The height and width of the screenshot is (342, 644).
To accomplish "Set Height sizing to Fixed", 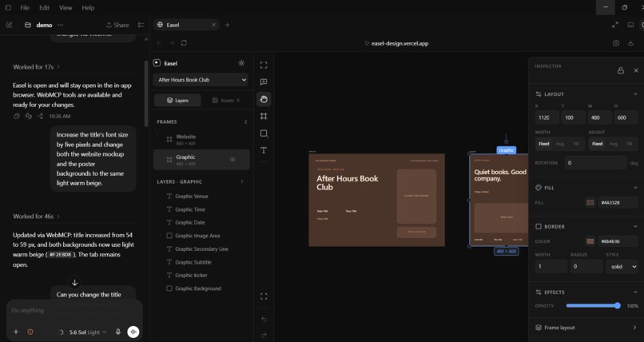I will click(x=597, y=144).
